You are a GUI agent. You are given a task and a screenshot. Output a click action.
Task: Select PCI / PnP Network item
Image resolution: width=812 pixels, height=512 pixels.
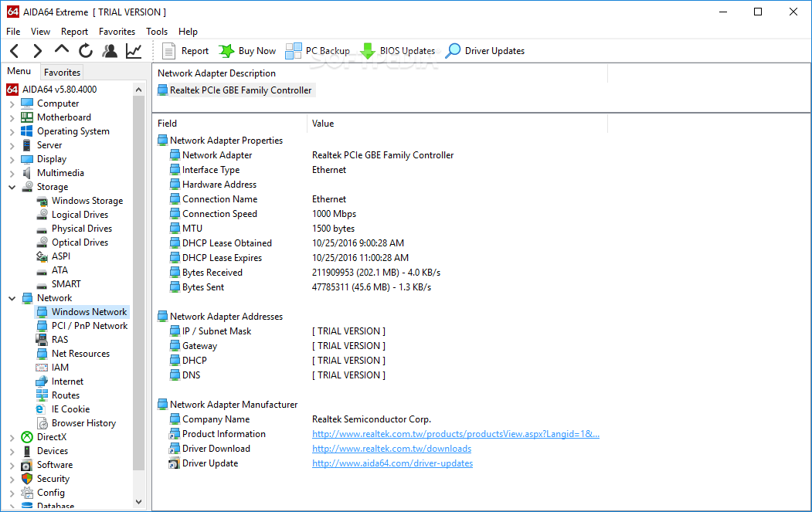coord(90,326)
